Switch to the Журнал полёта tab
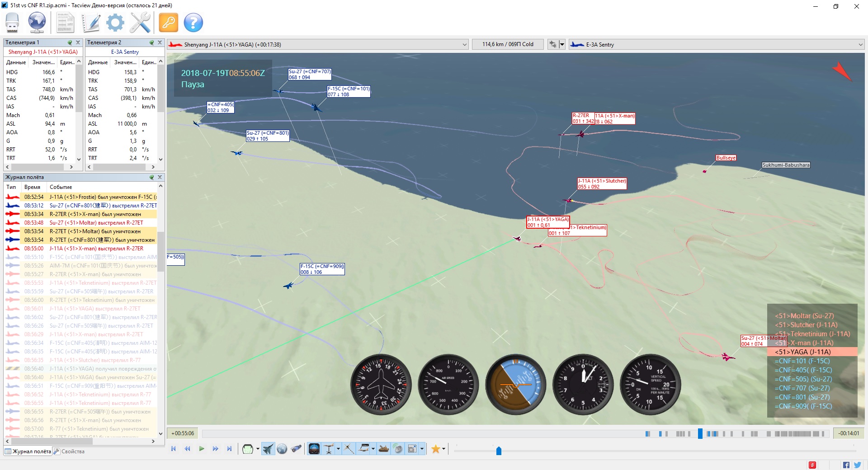Image resolution: width=868 pixels, height=470 pixels. 28,451
